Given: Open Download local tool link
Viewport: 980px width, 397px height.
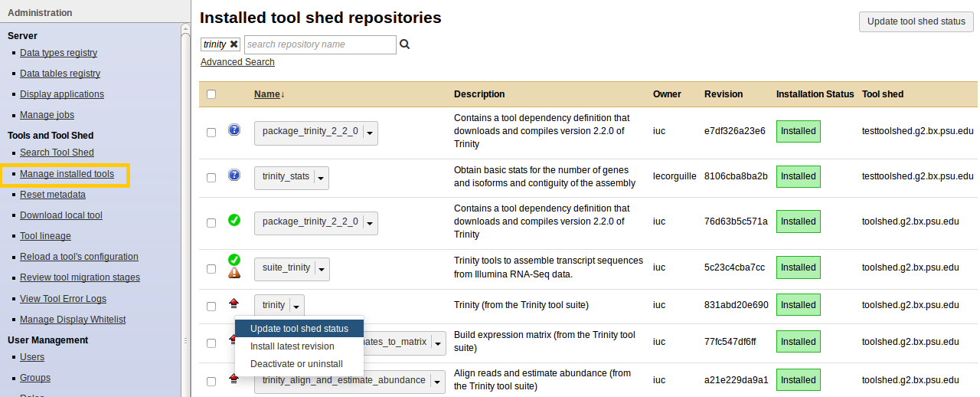Looking at the screenshot, I should tap(61, 215).
